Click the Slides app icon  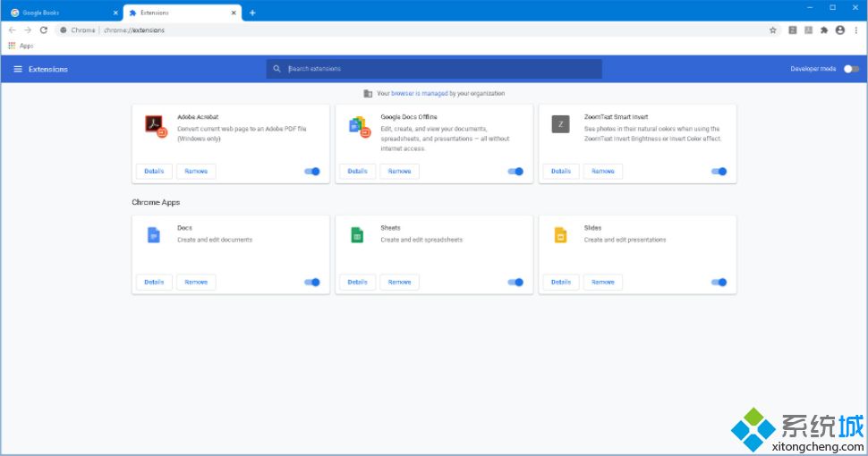tap(560, 234)
